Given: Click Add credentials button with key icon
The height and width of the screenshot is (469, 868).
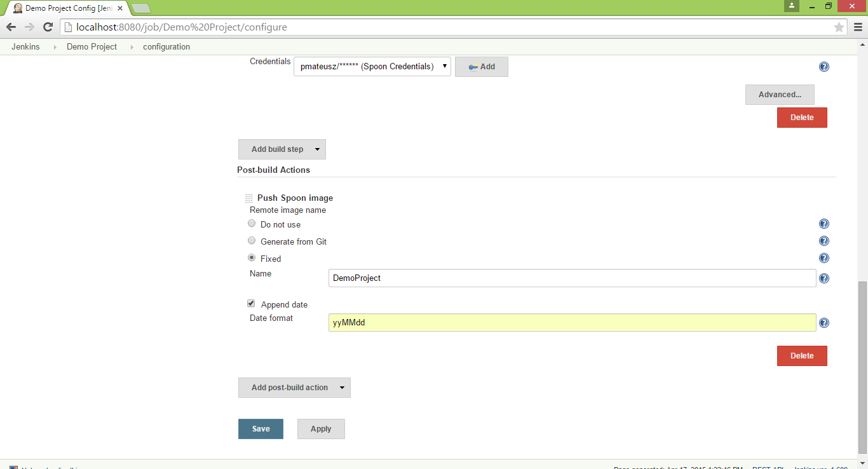Looking at the screenshot, I should click(x=482, y=67).
